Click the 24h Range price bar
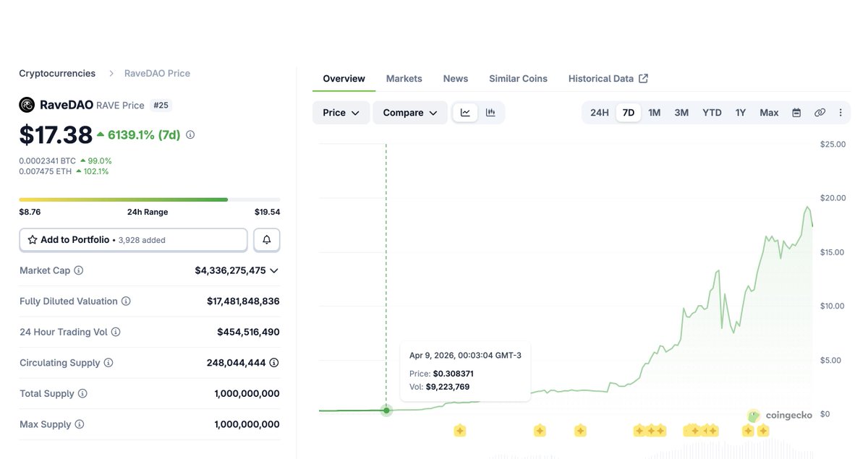868x459 pixels. click(149, 200)
